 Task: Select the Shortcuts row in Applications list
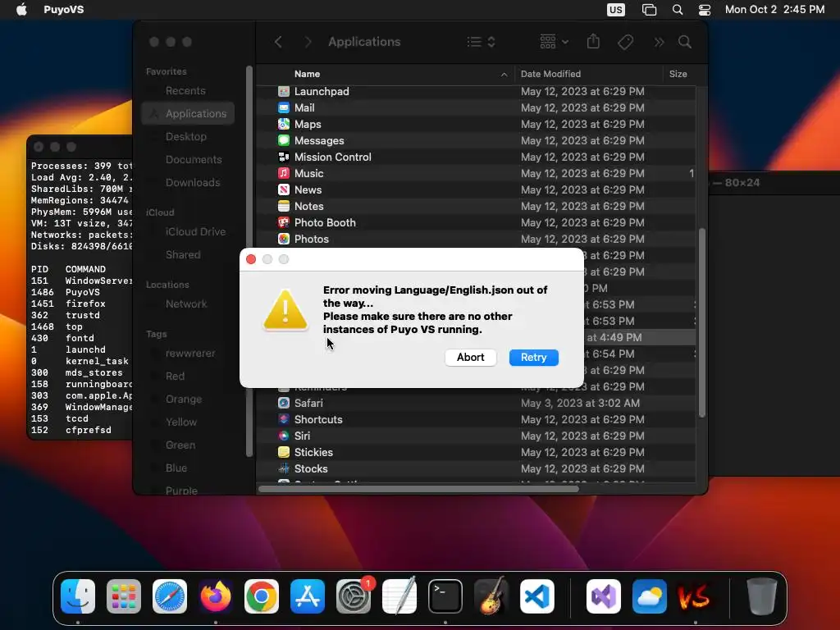coord(477,419)
